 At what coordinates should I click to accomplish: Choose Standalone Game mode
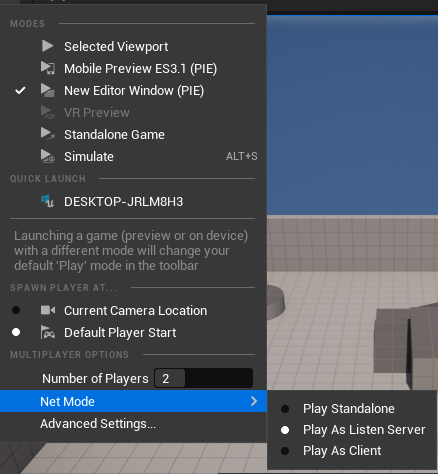coord(133,134)
